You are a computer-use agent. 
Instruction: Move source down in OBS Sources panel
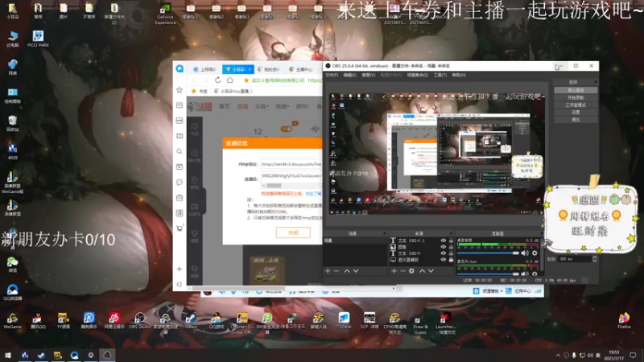(x=431, y=271)
